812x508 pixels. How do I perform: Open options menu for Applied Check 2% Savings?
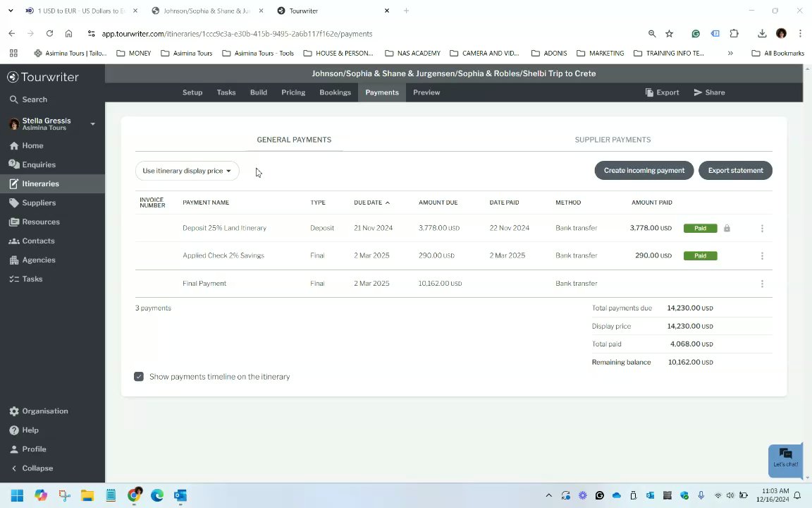pyautogui.click(x=762, y=255)
